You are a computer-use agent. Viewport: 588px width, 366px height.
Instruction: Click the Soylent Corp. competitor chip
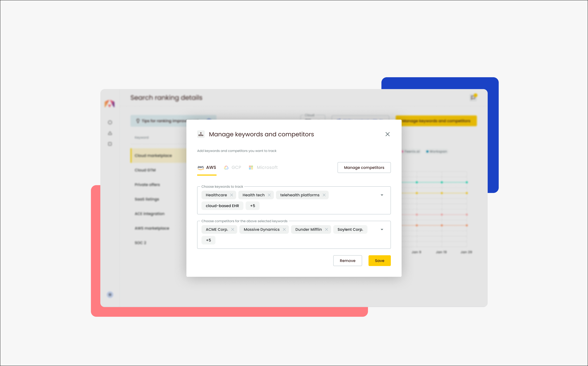coord(350,229)
